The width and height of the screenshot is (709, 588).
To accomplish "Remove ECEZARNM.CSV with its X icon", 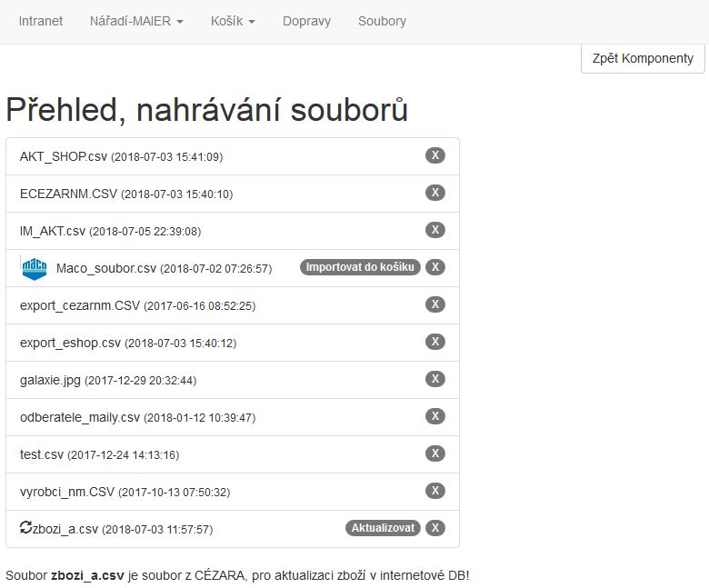I will point(434,193).
